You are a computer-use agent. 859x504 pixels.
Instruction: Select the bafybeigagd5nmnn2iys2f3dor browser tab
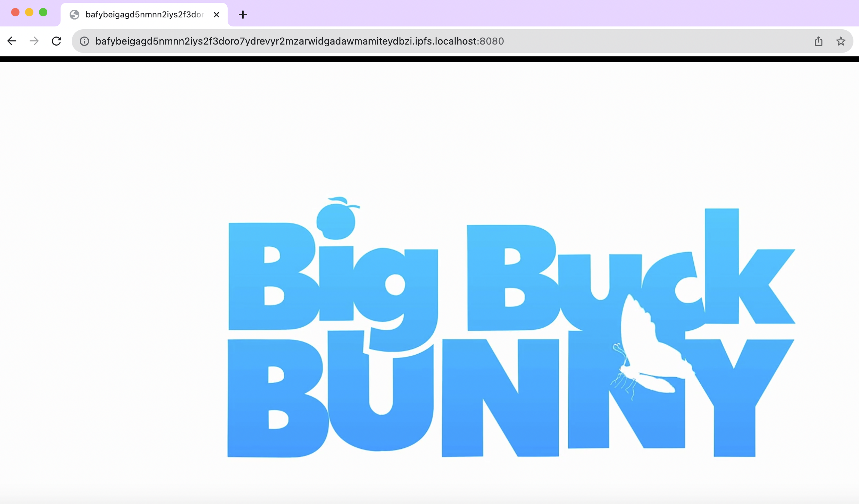pyautogui.click(x=144, y=15)
